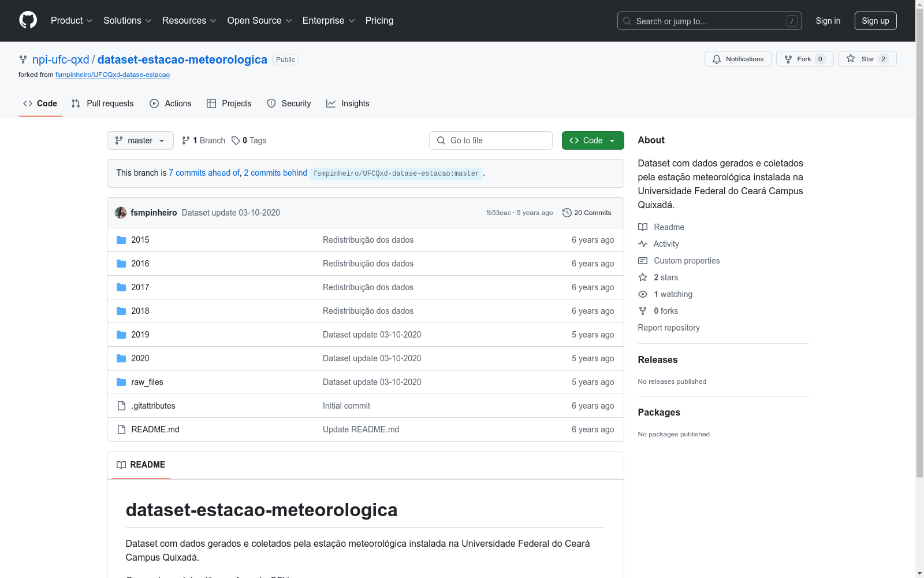The width and height of the screenshot is (924, 578).
Task: Click the Packages heading link
Action: coord(659,412)
